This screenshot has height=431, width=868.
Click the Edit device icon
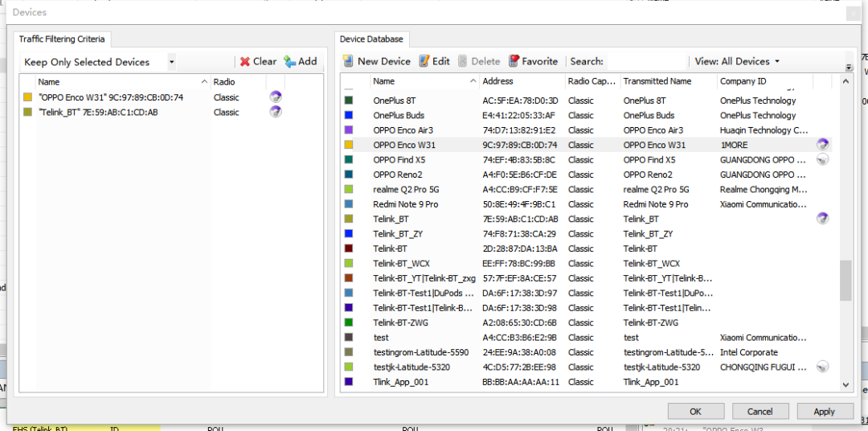tap(424, 61)
